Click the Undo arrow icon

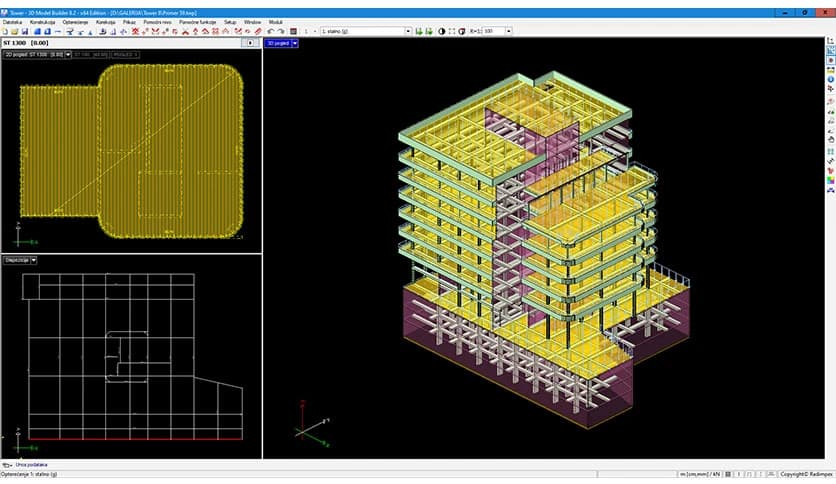[x=270, y=31]
